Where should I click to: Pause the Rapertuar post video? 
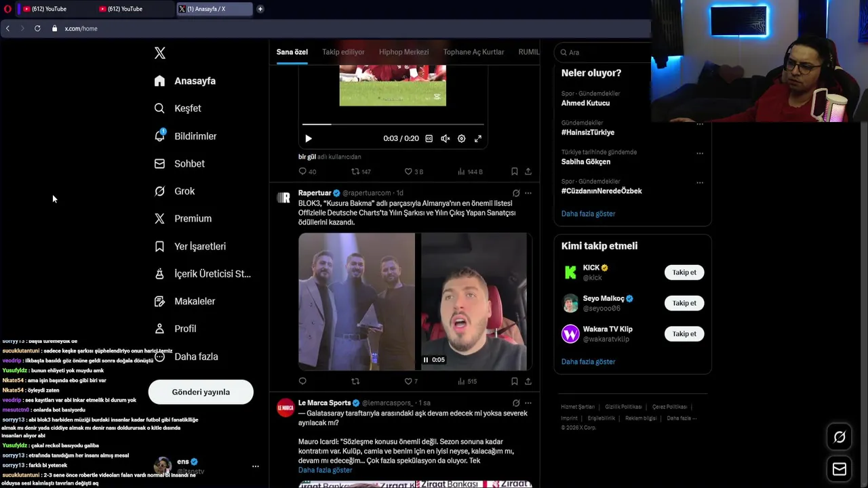click(426, 360)
